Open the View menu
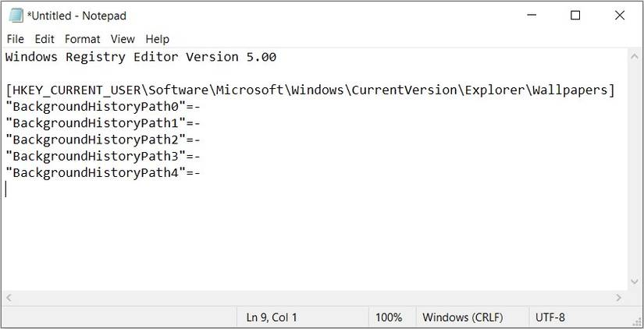The image size is (644, 329). tap(123, 39)
